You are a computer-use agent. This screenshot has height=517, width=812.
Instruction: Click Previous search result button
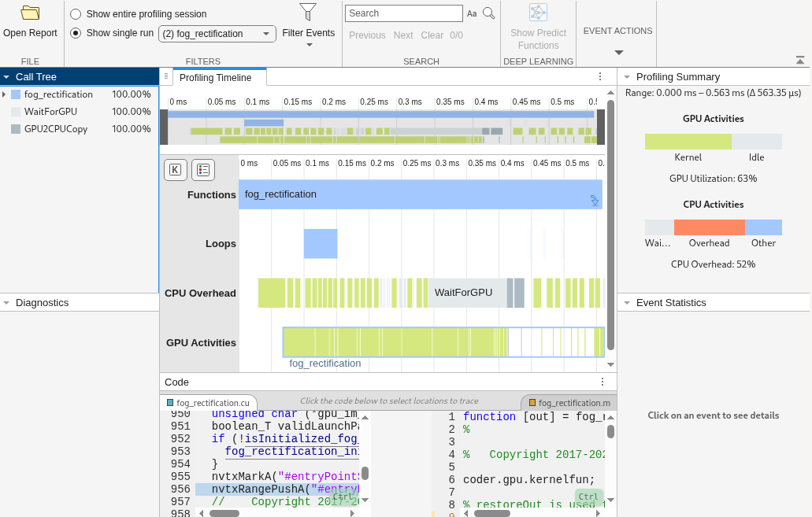[x=367, y=35]
